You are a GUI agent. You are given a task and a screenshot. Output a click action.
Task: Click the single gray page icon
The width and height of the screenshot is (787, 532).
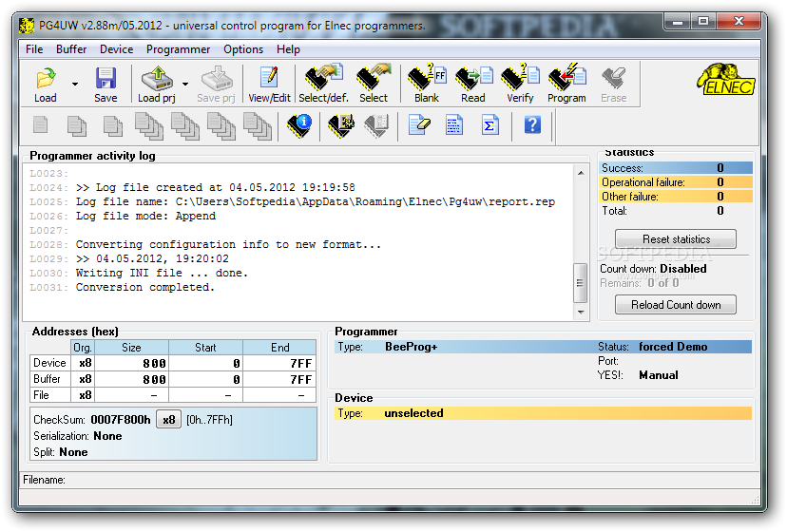[x=40, y=124]
